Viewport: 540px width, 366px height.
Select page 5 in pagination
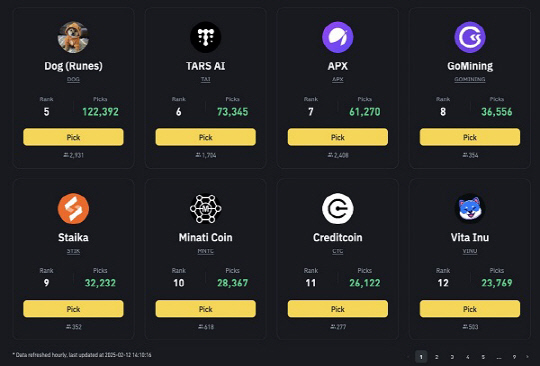click(x=483, y=357)
